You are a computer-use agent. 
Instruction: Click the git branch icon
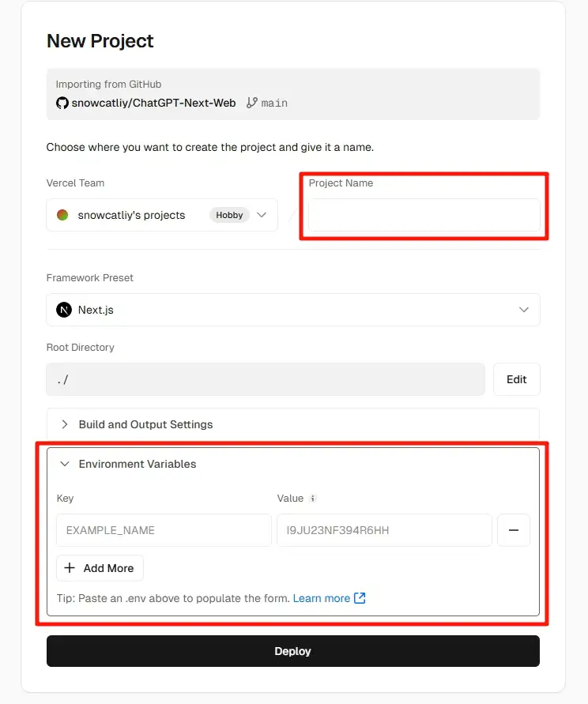point(252,103)
